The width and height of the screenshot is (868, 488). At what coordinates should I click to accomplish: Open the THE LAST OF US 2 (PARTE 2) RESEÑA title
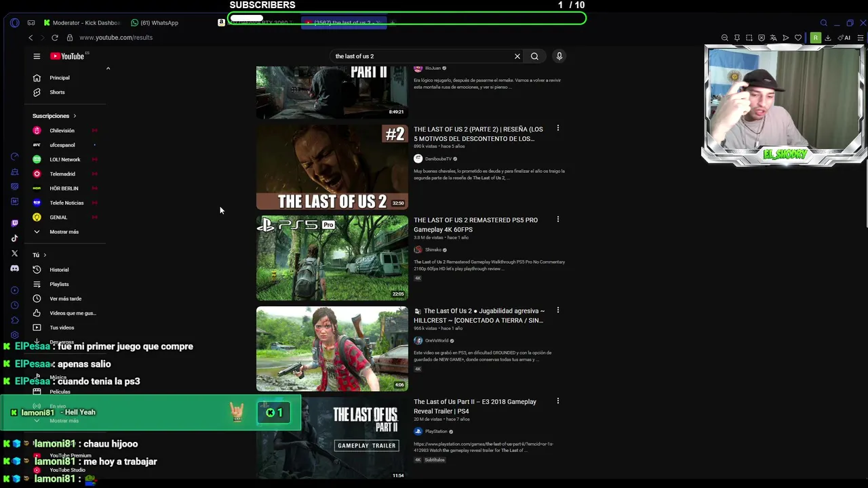click(x=478, y=134)
